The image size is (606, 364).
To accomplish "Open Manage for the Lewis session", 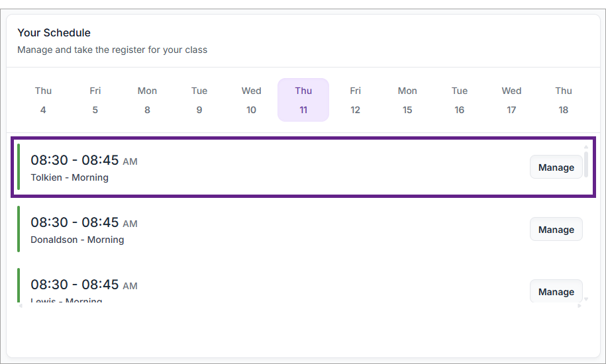I will click(x=556, y=292).
